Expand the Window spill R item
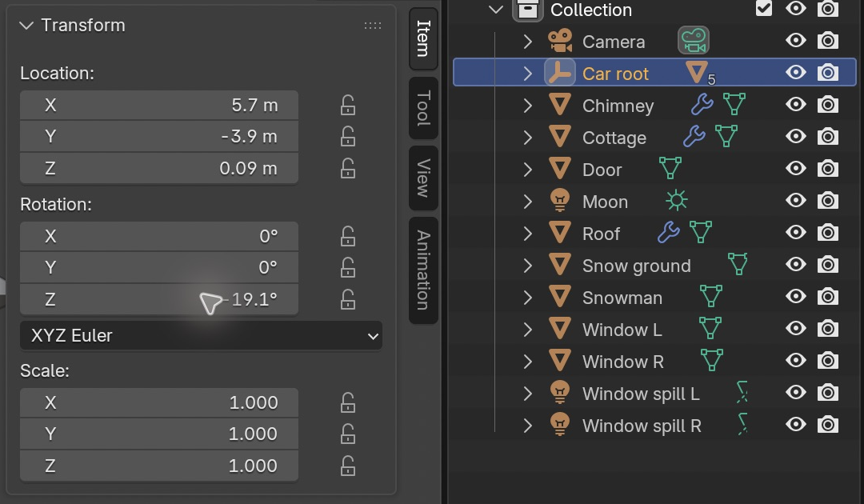 point(527,425)
